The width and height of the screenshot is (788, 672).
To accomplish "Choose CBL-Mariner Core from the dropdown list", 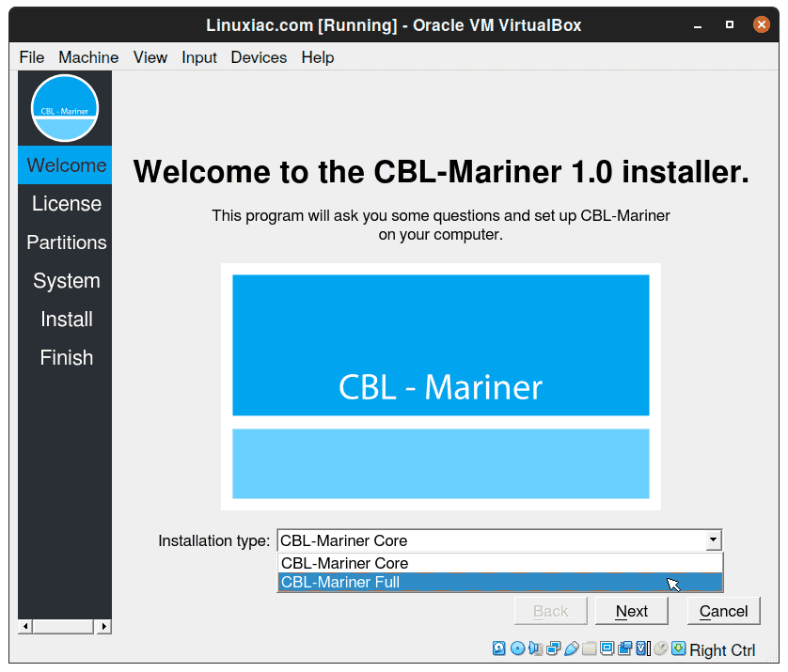I will point(500,563).
